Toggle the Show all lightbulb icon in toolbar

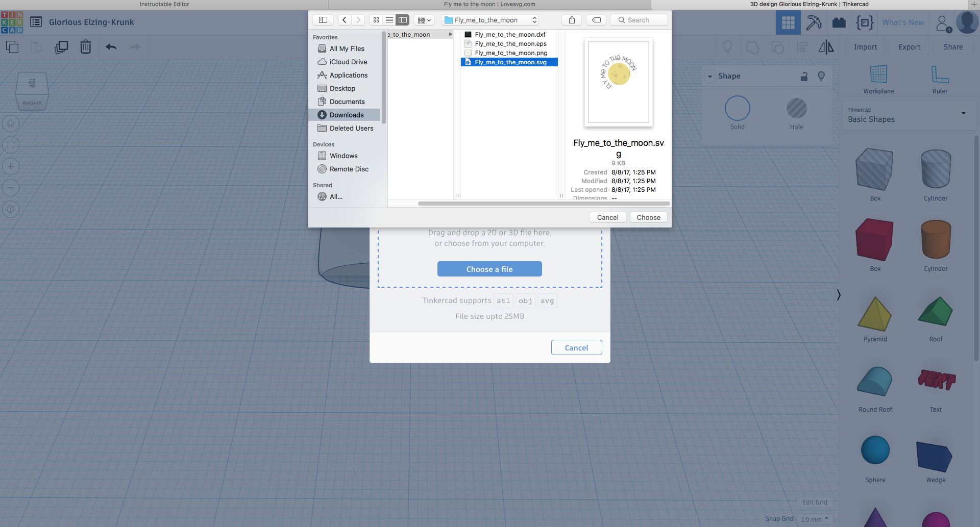point(727,47)
